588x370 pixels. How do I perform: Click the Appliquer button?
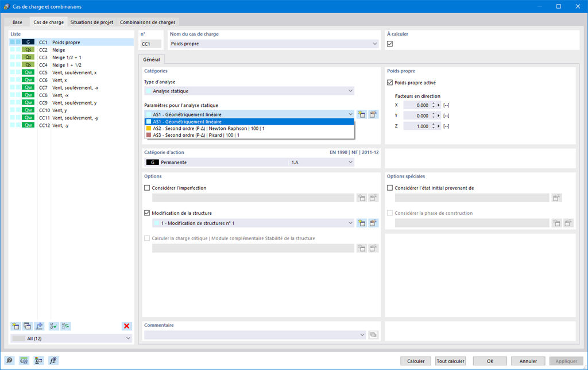click(566, 361)
